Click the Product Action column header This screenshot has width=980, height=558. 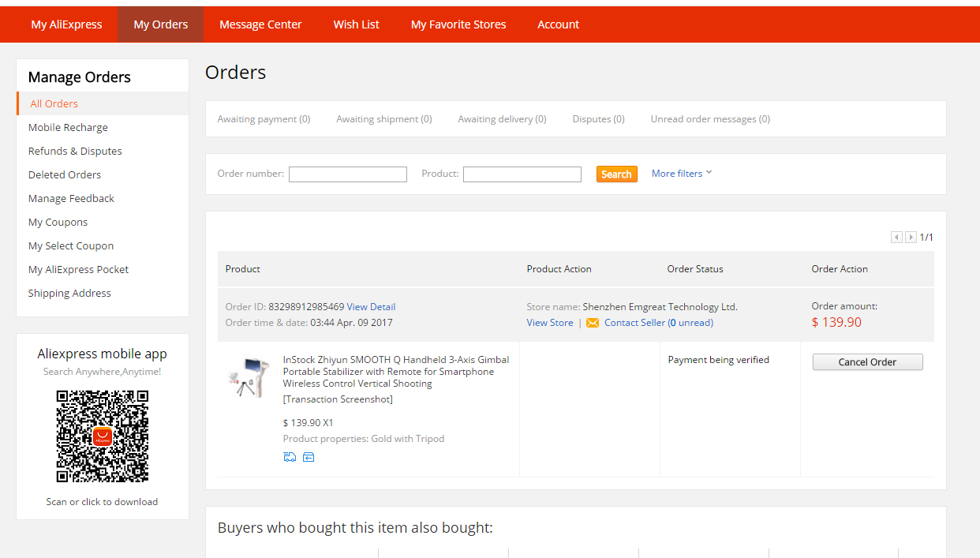[559, 269]
